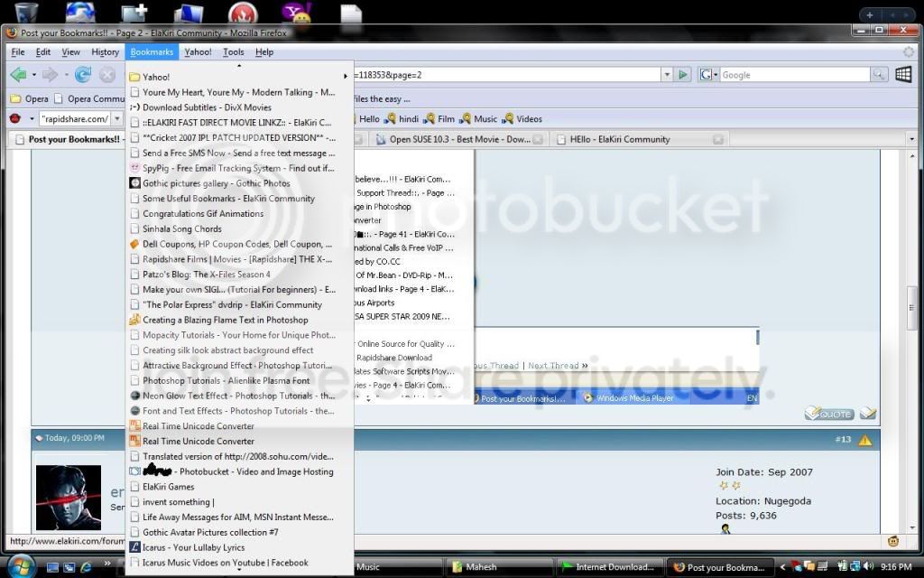The width and height of the screenshot is (924, 578).
Task: Select the Sinhala Song Chords bookmark
Action: point(181,228)
